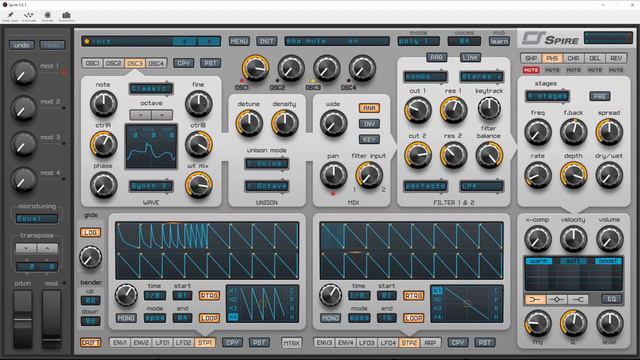This screenshot has width=640, height=360.
Task: Open the perfecto filter 1 dropdown
Action: (x=425, y=186)
